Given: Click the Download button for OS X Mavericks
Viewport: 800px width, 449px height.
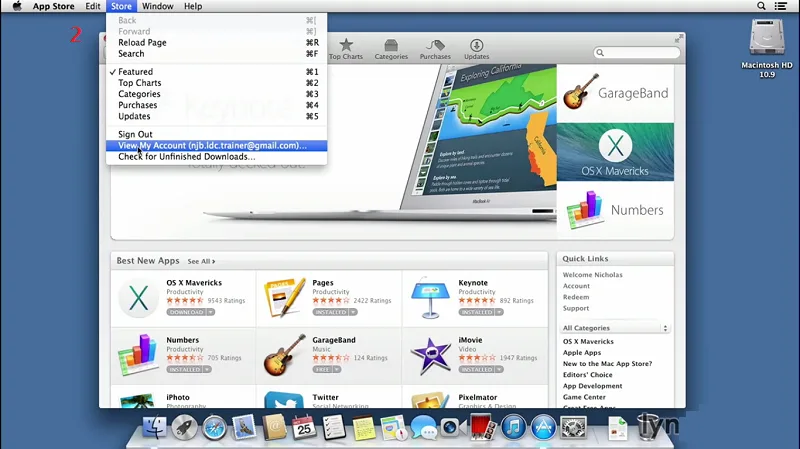Looking at the screenshot, I should pos(186,312).
